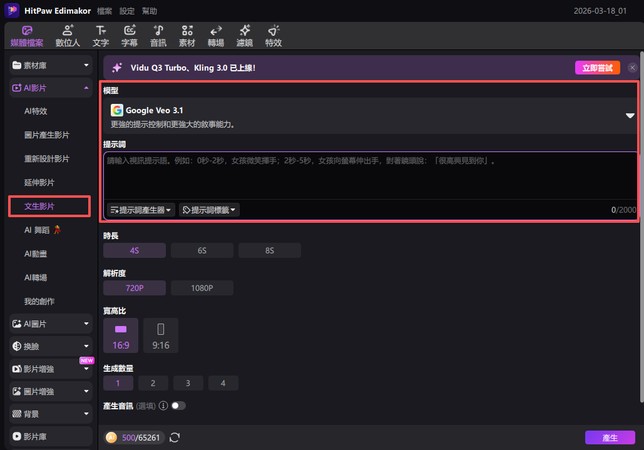Select 重新設計影片 in sidebar
Screen dimensions: 644x450
click(x=47, y=159)
